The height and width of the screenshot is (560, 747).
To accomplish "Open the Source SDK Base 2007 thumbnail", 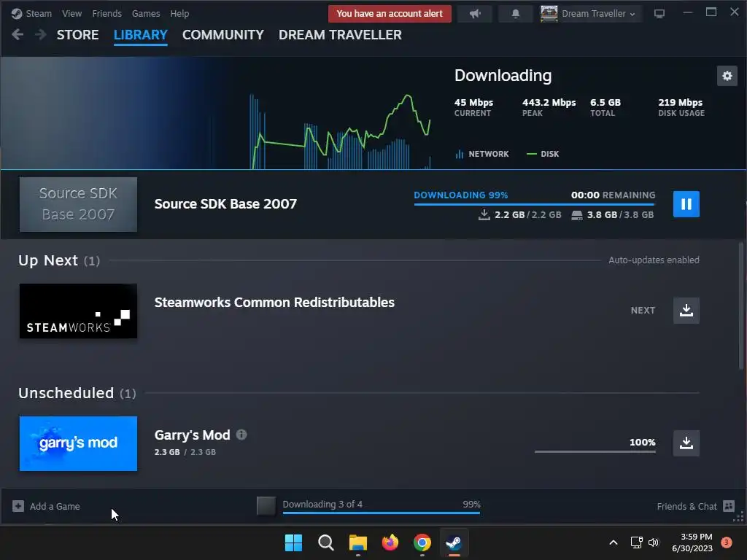I will click(78, 204).
